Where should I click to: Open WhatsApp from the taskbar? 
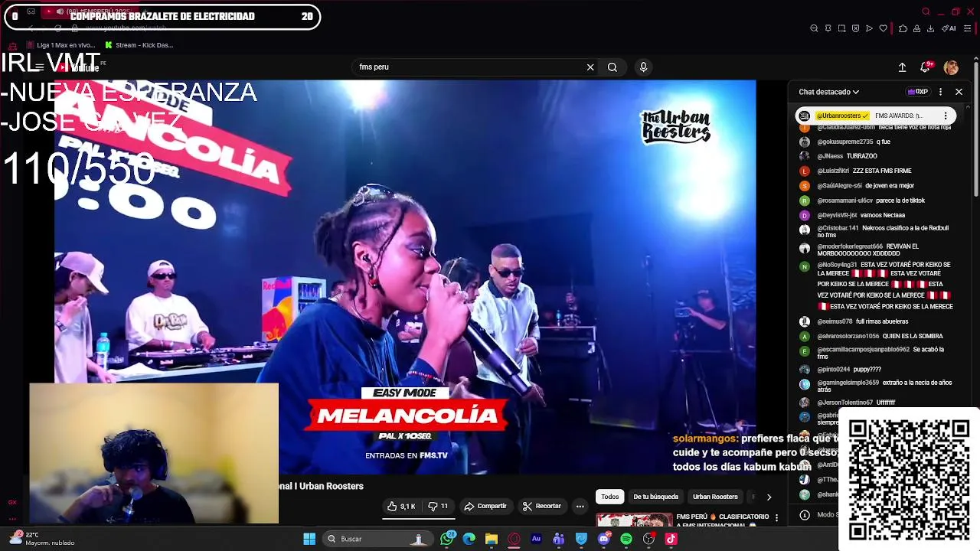coord(447,539)
